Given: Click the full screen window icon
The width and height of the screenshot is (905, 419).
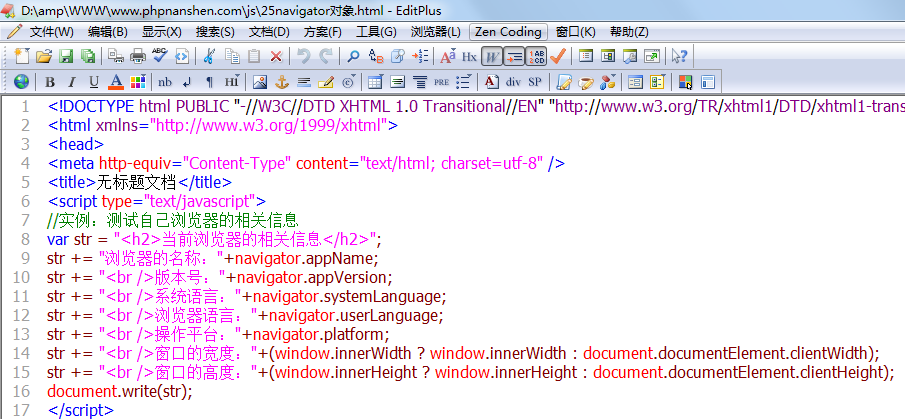Looking at the screenshot, I should (x=652, y=56).
